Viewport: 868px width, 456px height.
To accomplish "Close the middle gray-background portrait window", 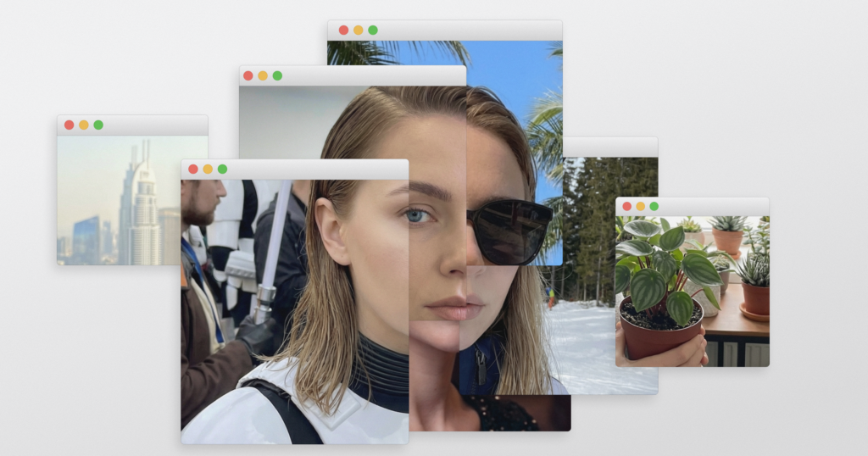I will coord(248,75).
